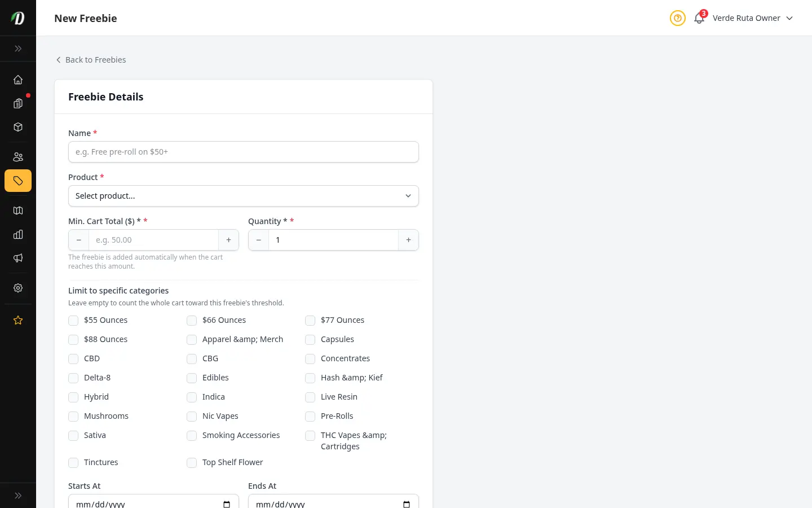Decrease Min. Cart Total with minus button
This screenshot has width=812, height=508.
click(79, 240)
